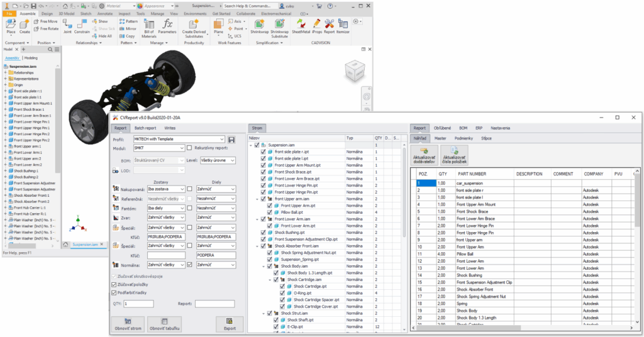Viewport: 644px width, 337px height.
Task: Select the Joint tool in Inventor
Action: (x=67, y=26)
